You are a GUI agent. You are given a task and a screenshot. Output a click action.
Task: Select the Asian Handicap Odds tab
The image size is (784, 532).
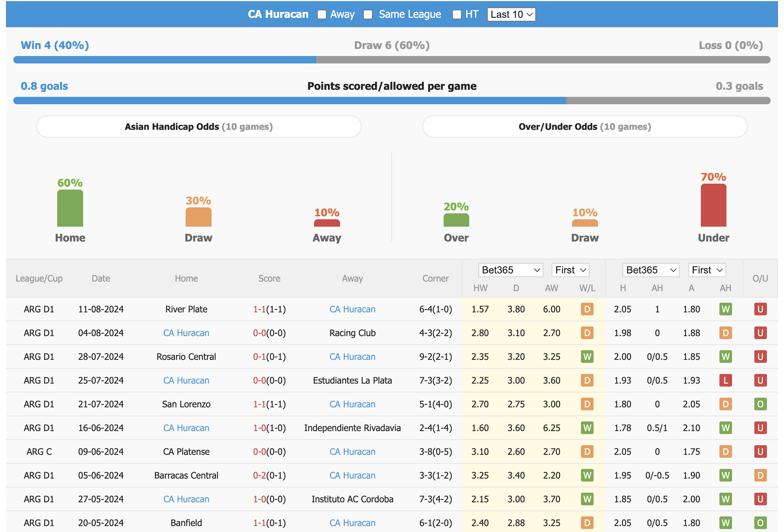point(199,127)
